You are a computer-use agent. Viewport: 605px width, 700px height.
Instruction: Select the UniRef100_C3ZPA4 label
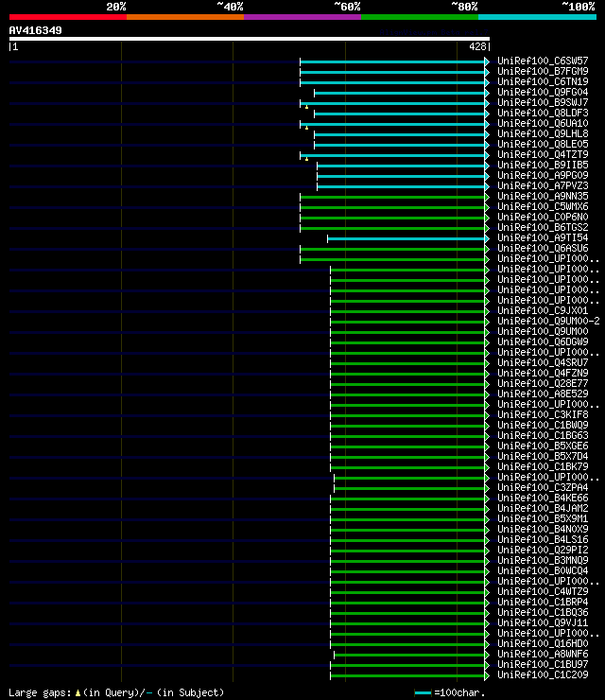tap(543, 487)
